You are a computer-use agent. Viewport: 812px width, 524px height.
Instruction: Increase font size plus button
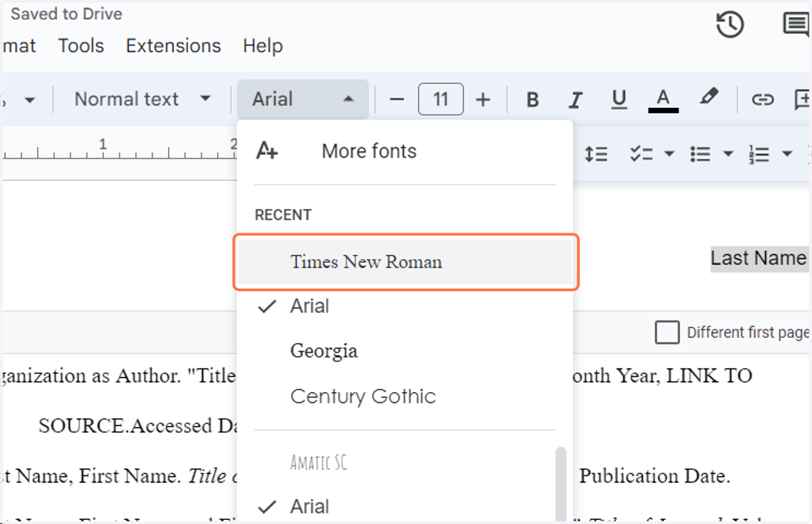click(482, 100)
